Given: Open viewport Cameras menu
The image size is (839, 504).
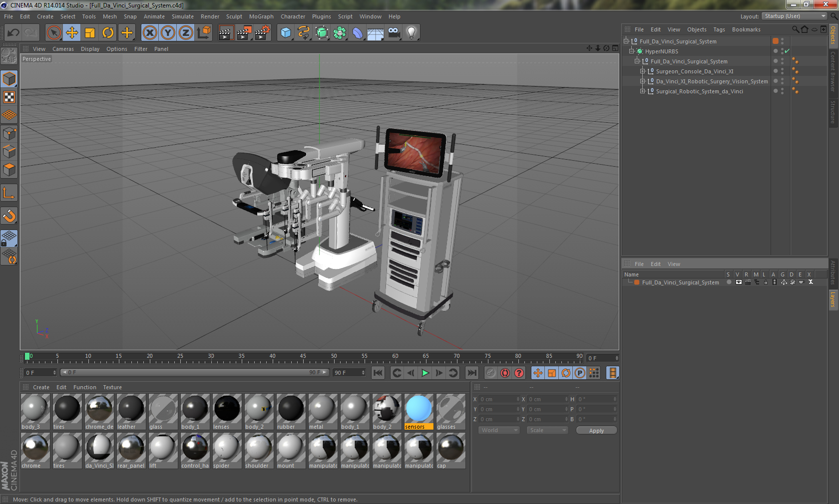Looking at the screenshot, I should (63, 49).
